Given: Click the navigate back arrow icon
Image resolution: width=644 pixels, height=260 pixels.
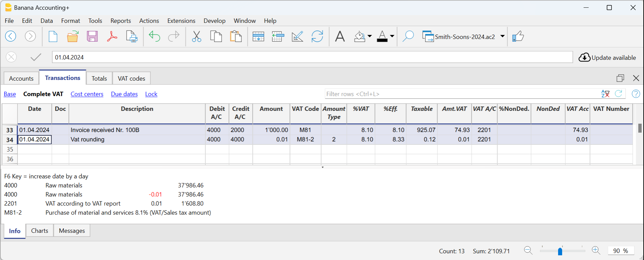Looking at the screenshot, I should point(11,36).
